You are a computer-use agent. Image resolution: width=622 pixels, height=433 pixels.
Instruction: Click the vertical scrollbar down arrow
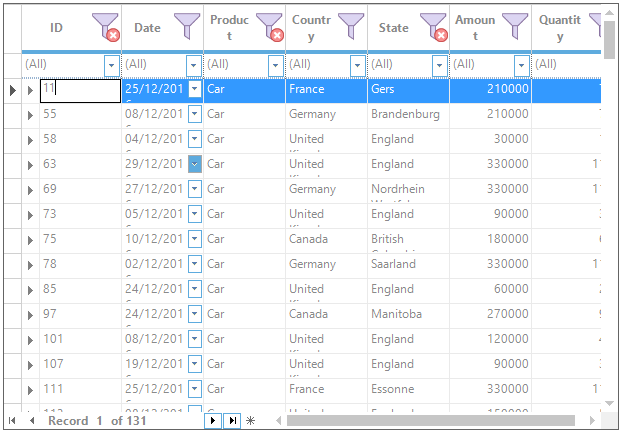click(x=609, y=403)
